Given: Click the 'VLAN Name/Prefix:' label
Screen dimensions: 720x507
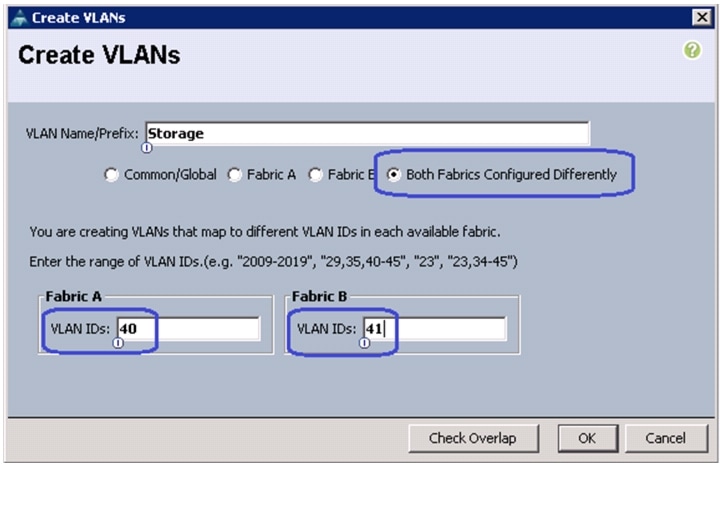Looking at the screenshot, I should pos(82,134).
